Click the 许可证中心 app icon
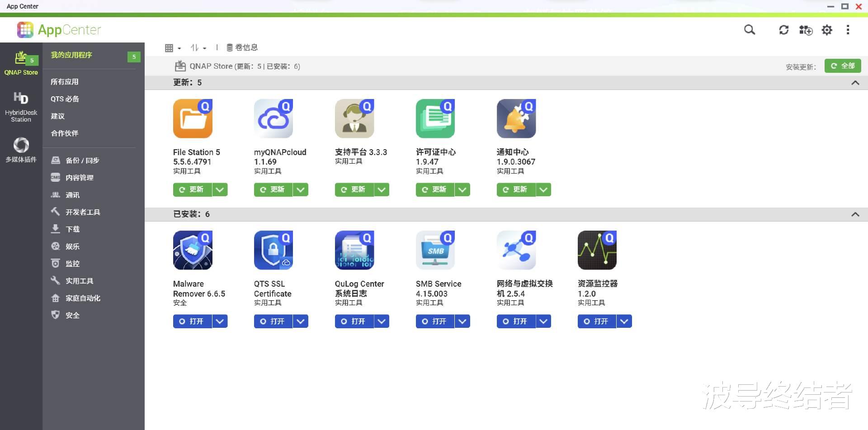This screenshot has height=430, width=868. tap(436, 118)
